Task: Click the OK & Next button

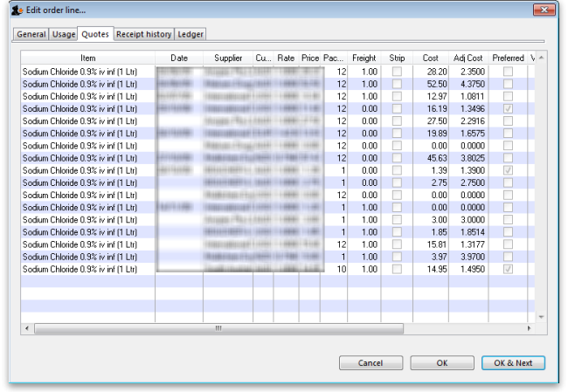Action: (x=513, y=362)
